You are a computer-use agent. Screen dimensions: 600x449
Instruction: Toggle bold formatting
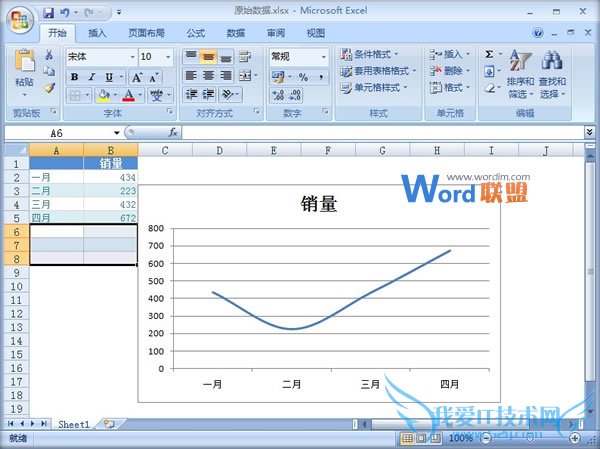(x=75, y=77)
